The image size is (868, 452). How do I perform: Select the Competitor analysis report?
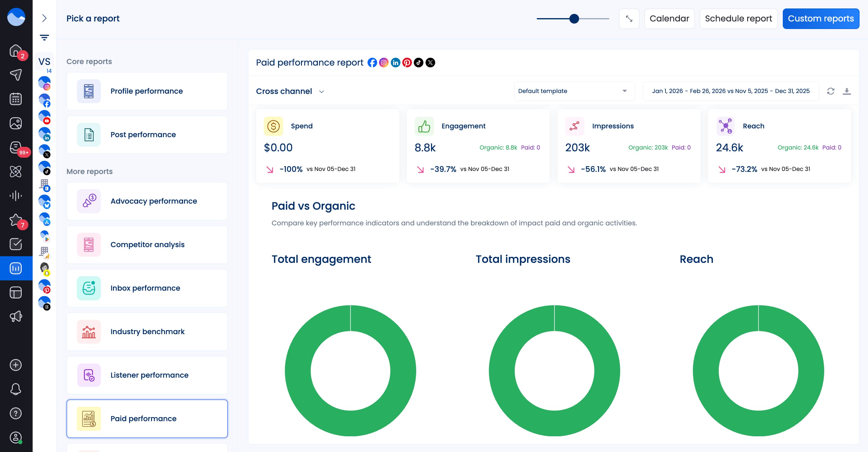(147, 244)
